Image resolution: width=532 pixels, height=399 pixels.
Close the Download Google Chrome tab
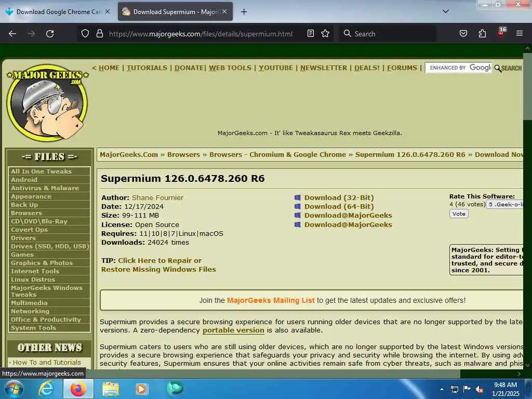point(107,11)
